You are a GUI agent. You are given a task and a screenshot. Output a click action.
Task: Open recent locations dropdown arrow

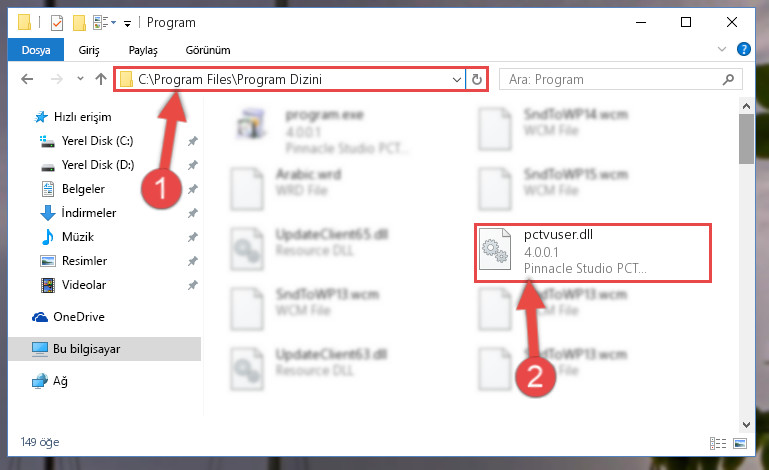80,78
